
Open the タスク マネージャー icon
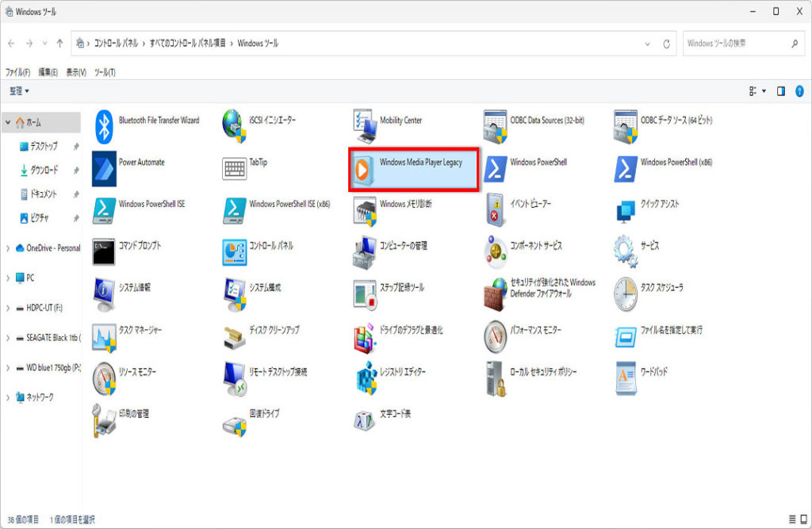click(x=105, y=335)
